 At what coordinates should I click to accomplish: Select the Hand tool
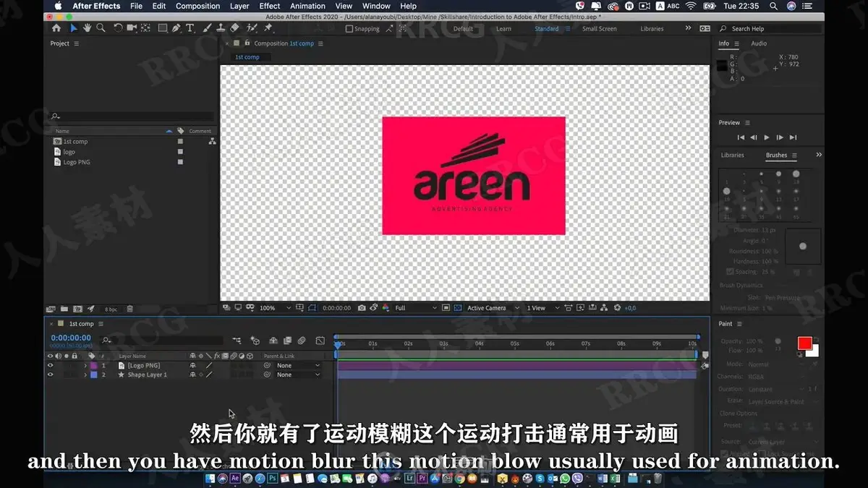point(87,28)
